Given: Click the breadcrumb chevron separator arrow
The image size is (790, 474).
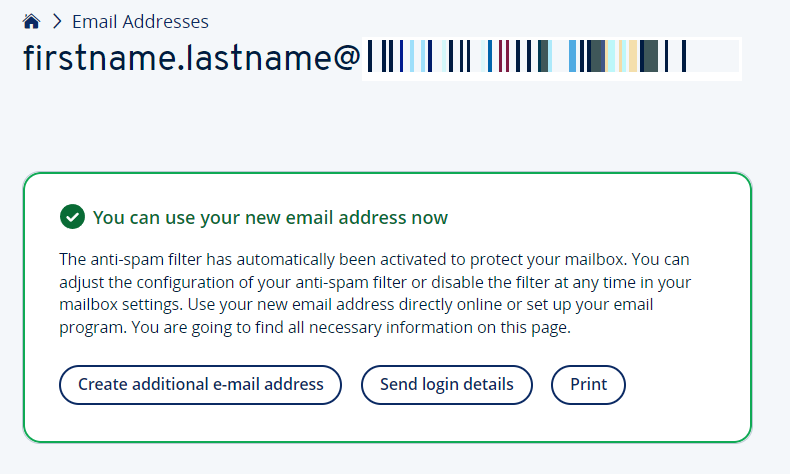Looking at the screenshot, I should pyautogui.click(x=56, y=21).
